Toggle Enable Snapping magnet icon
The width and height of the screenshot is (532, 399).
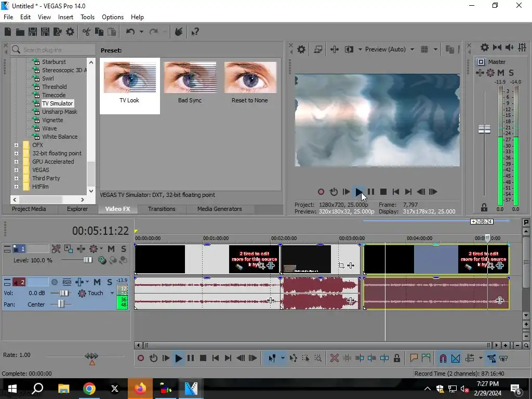click(x=443, y=358)
